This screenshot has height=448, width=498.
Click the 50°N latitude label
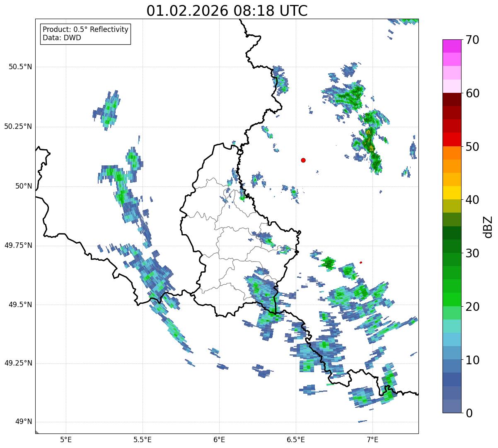24,186
